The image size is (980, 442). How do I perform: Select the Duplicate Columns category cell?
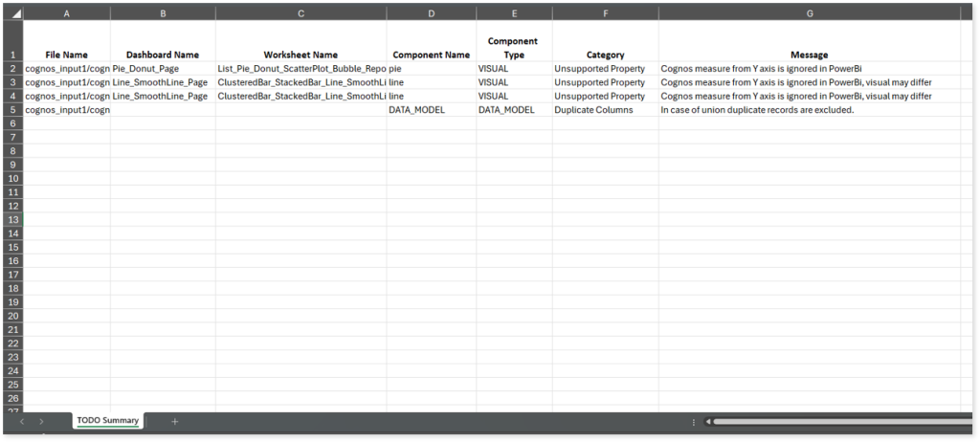pos(605,110)
